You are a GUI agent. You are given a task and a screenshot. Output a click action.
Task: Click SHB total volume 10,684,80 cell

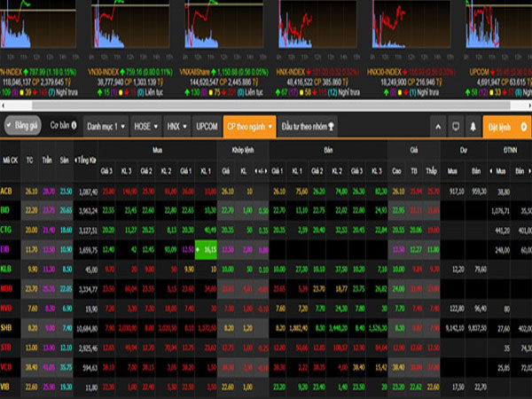[87, 328]
